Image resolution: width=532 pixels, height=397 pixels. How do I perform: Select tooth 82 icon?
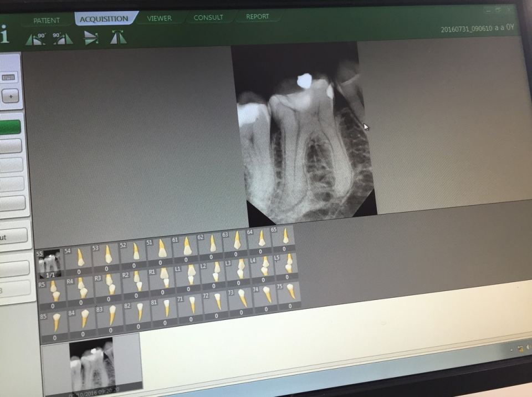[138, 315]
